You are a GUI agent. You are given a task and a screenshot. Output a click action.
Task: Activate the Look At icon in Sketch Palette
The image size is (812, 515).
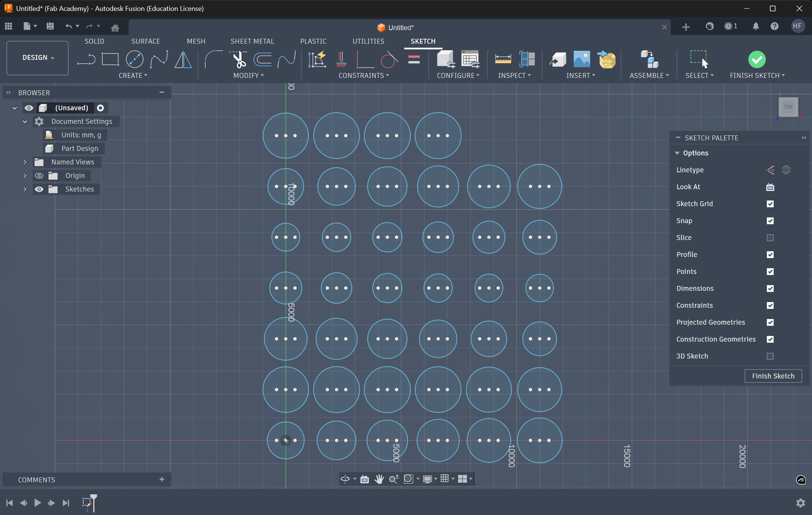[770, 187]
